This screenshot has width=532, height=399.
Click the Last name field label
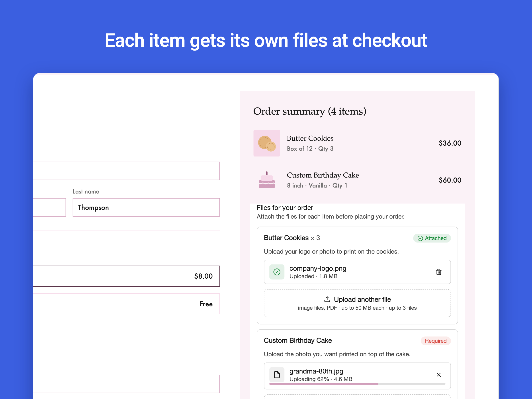click(x=86, y=192)
